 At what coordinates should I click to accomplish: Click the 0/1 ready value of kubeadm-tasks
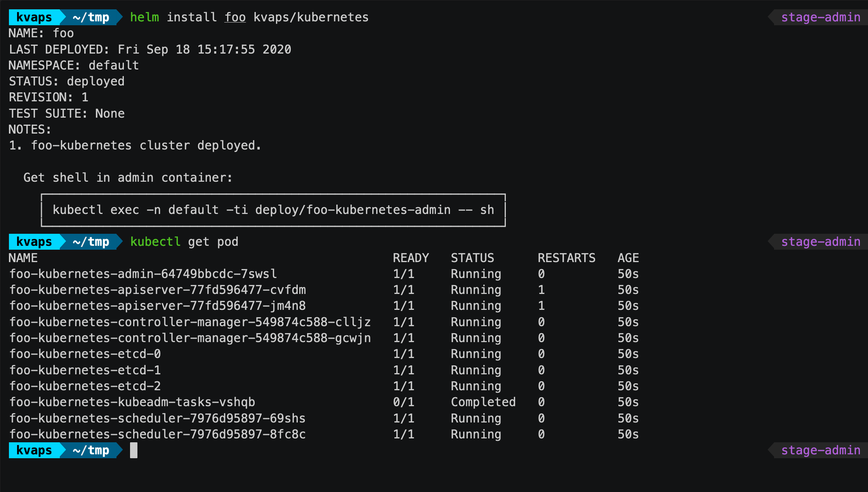(x=404, y=402)
